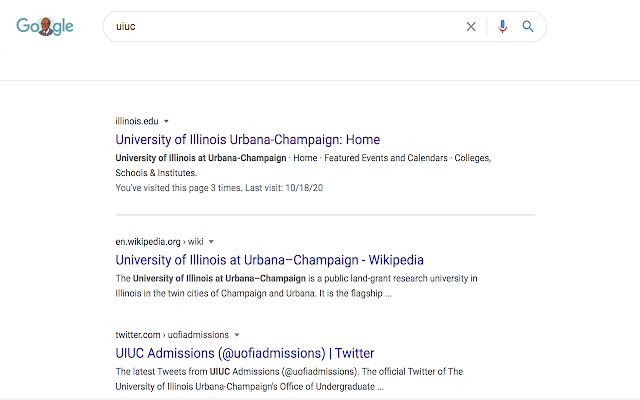Click the Twitter snippet starting 'The latest Tweets from'
The width and height of the screenshot is (640, 400).
[x=289, y=379]
